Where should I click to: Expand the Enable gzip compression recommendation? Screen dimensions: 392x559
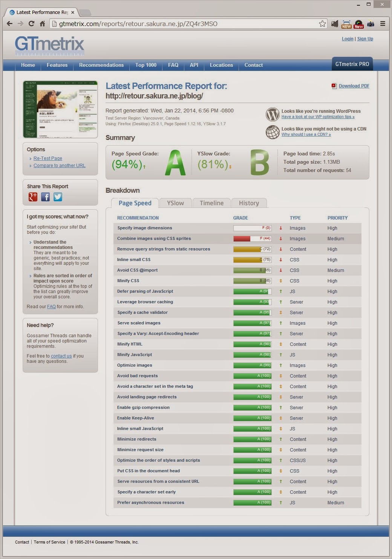(x=237, y=408)
